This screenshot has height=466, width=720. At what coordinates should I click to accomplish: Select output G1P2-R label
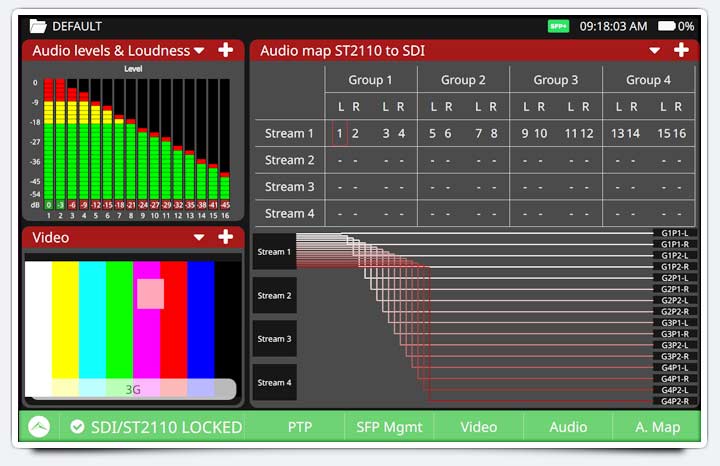coord(675,267)
